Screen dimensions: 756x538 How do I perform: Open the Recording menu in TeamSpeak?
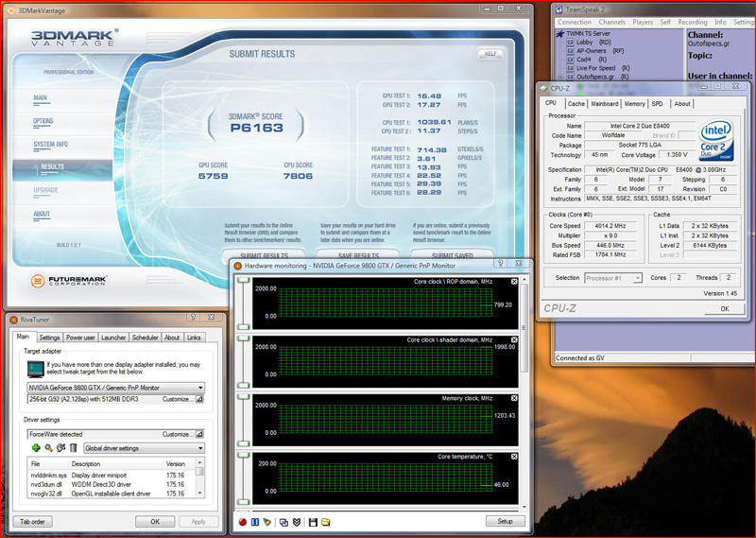click(693, 22)
